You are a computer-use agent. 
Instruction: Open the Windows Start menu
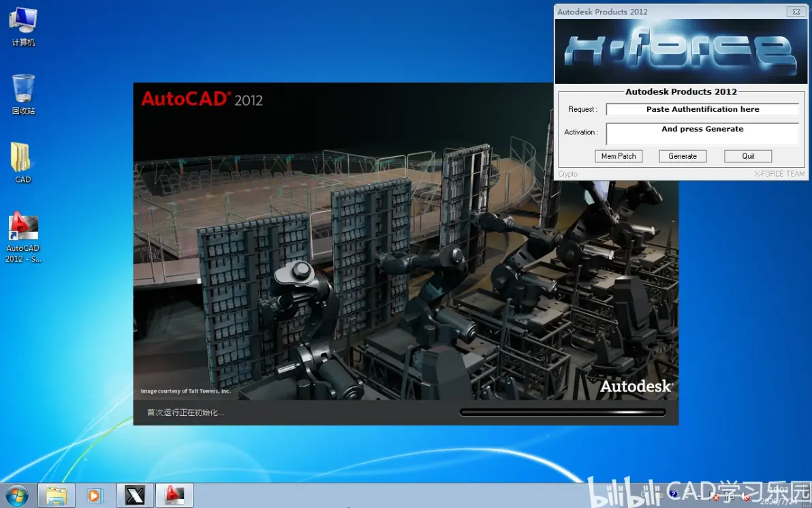pyautogui.click(x=16, y=496)
